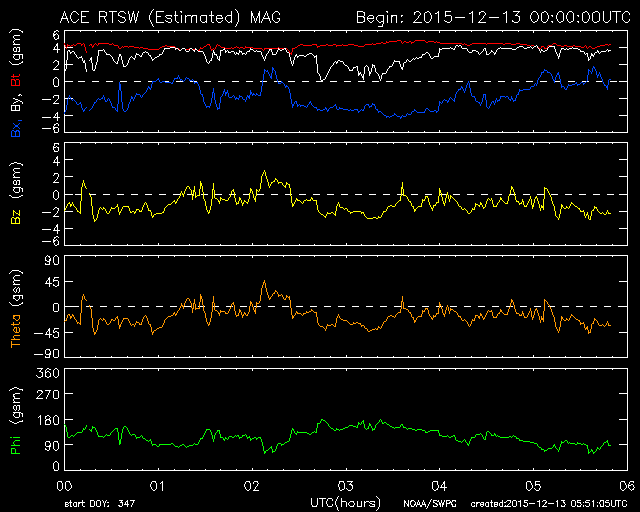The image size is (640, 512).
Task: Click the '05' hour label on the time axis
Action: (533, 486)
